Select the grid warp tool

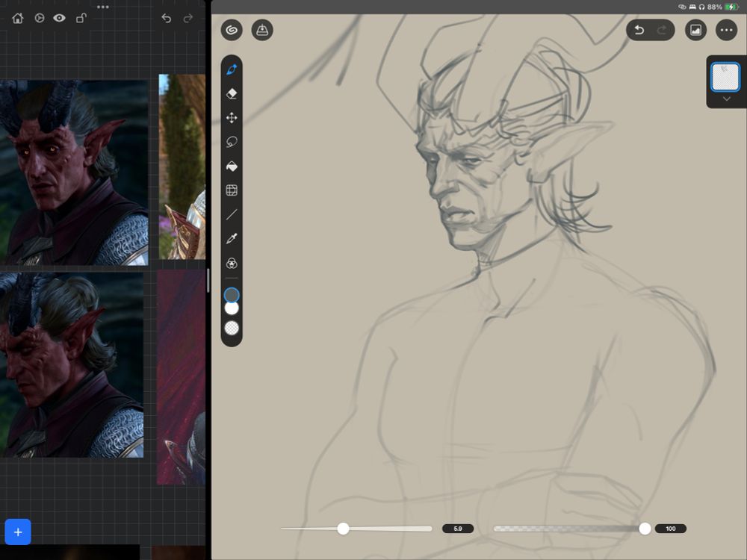[x=232, y=190]
